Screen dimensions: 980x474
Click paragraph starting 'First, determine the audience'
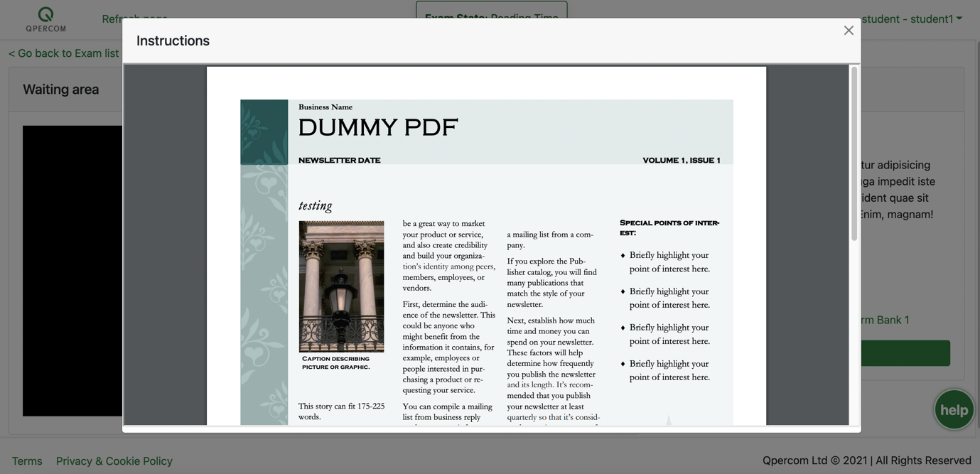tap(449, 348)
